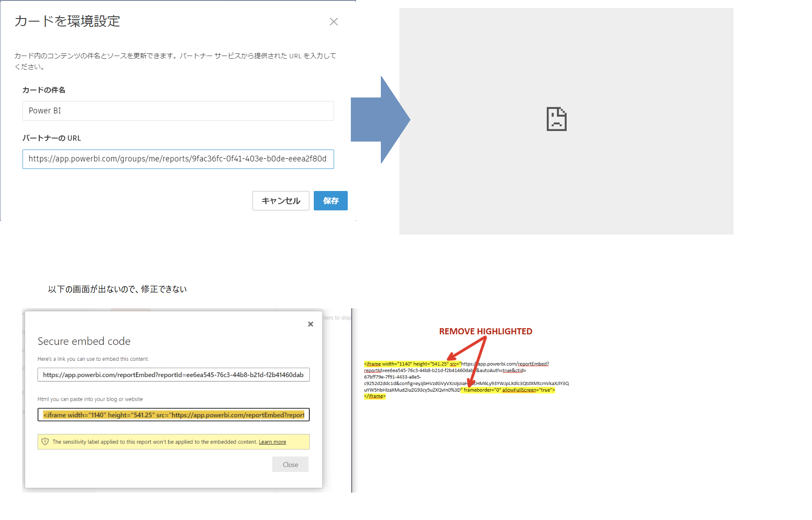Screen dimensions: 812x520
Task: Click the 'Secure embed code' heading
Action: tap(84, 341)
